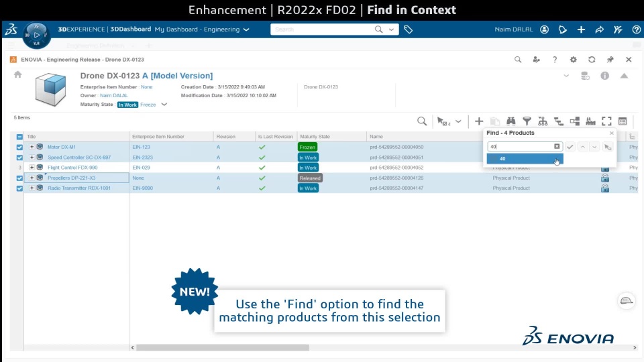The height and width of the screenshot is (362, 644).
Task: Click the home icon beside product thumbnail
Action: pyautogui.click(x=17, y=74)
